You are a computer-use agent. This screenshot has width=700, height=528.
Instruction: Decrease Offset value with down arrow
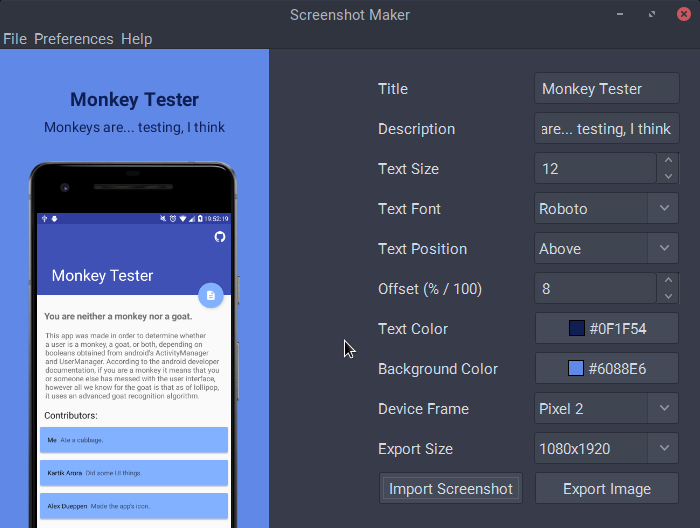[668, 296]
